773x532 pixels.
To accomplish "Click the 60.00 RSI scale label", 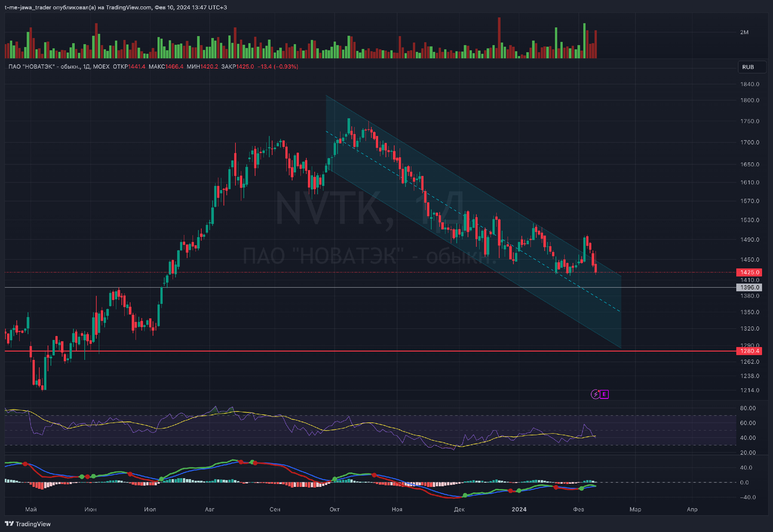I will 749,423.
